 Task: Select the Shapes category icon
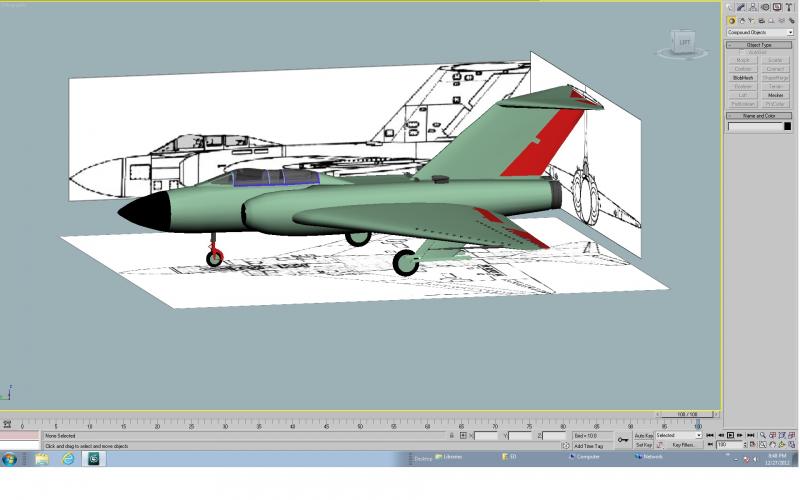click(741, 21)
